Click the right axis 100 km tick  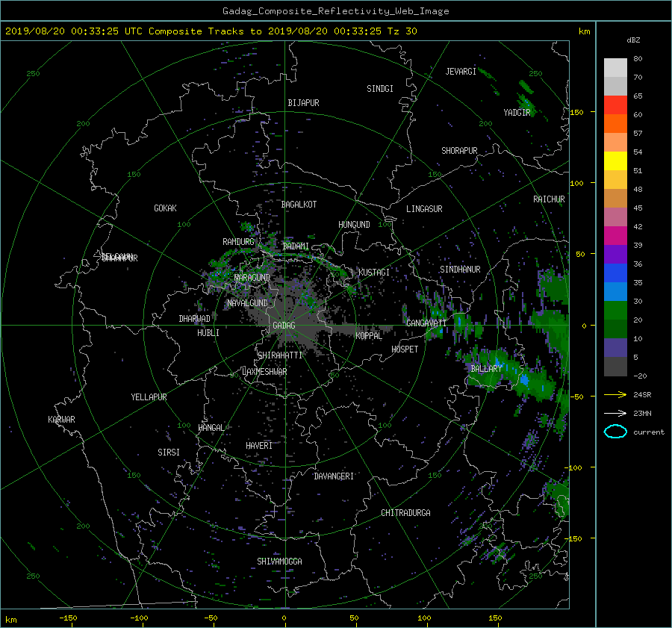(x=576, y=184)
